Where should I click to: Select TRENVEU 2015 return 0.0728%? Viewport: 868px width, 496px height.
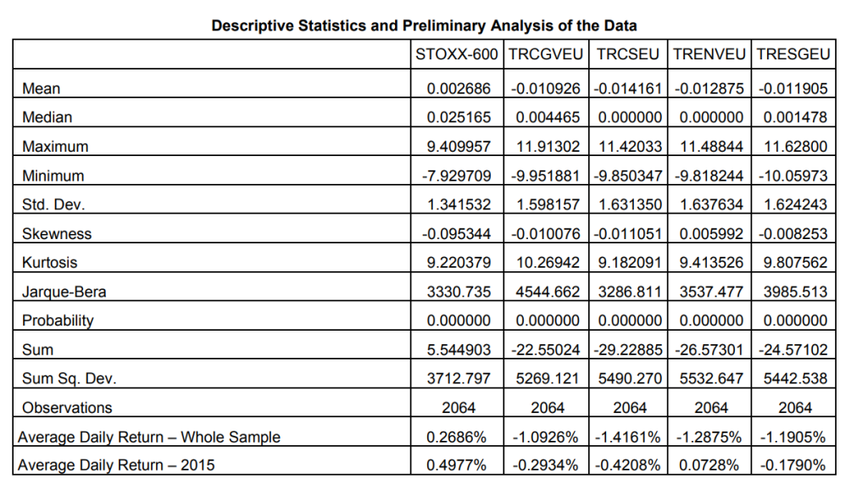tap(709, 465)
